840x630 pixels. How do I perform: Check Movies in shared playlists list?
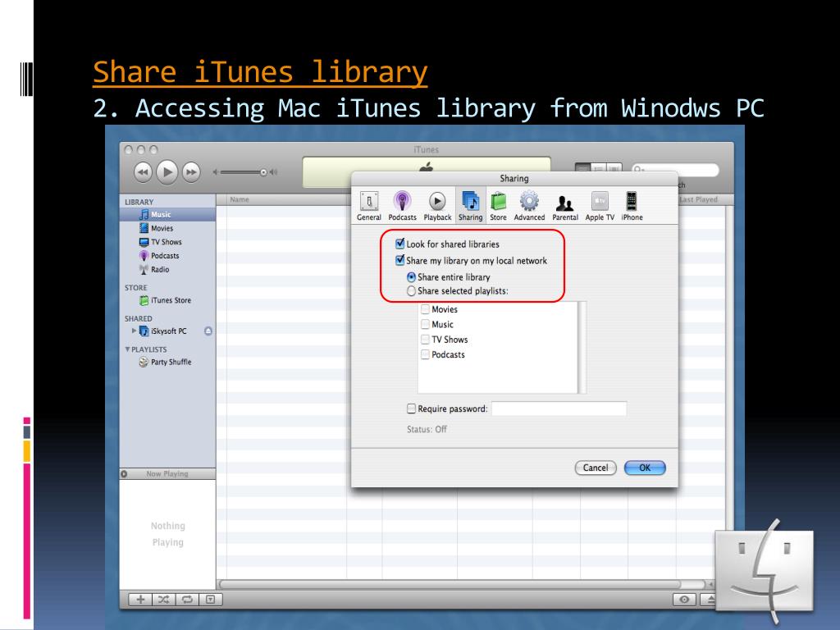(x=426, y=309)
